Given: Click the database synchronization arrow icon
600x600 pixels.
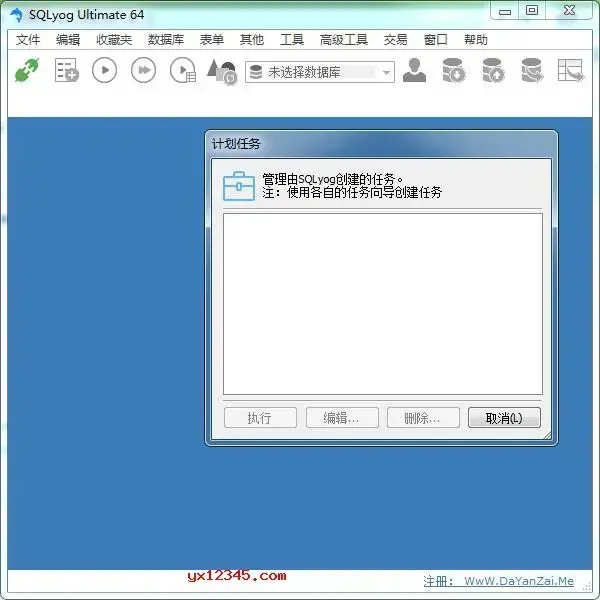Looking at the screenshot, I should coord(532,70).
